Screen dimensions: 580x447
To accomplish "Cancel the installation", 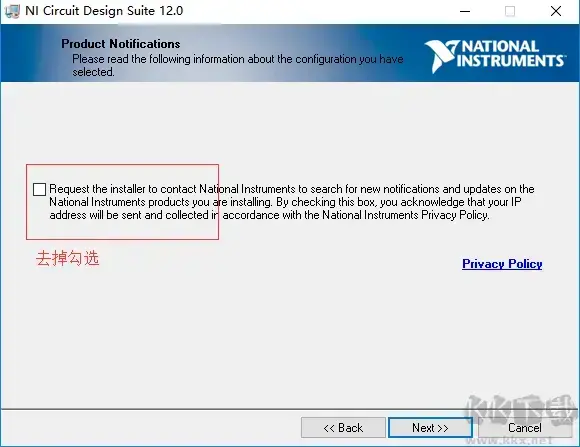I will [525, 428].
